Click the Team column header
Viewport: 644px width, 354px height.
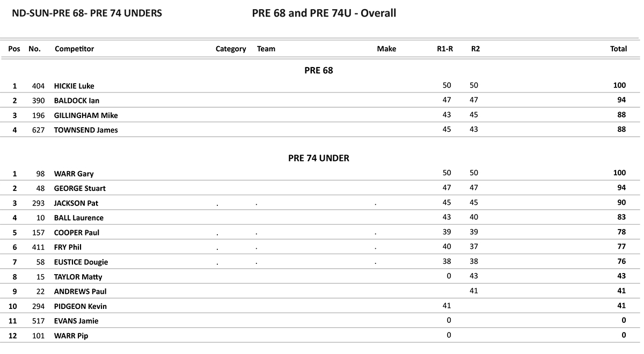click(266, 49)
